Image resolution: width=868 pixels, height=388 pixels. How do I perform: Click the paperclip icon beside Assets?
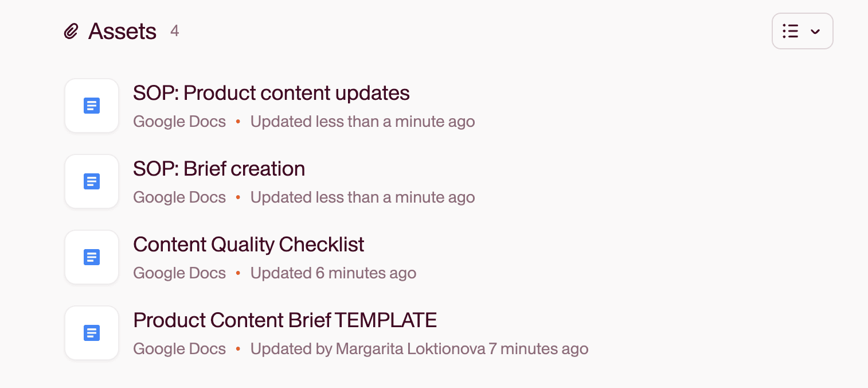coord(71,31)
